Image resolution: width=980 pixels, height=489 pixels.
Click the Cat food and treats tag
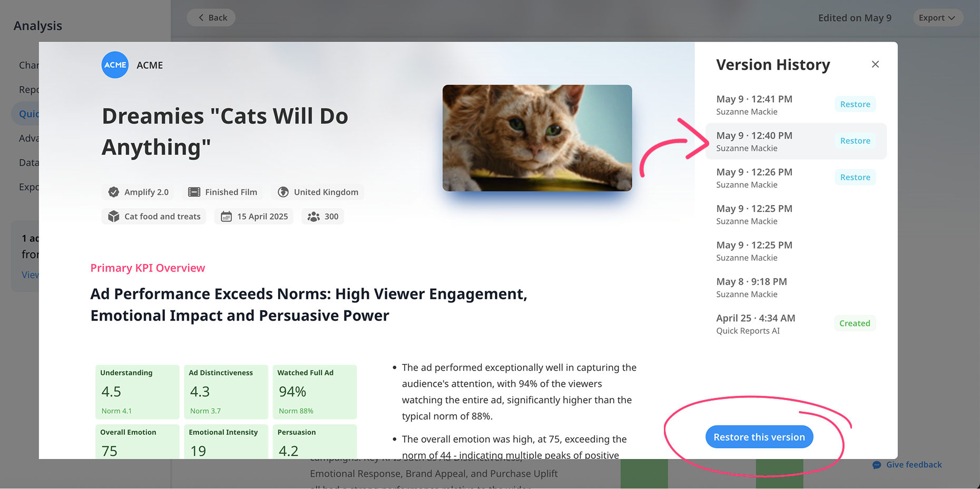[x=154, y=216]
